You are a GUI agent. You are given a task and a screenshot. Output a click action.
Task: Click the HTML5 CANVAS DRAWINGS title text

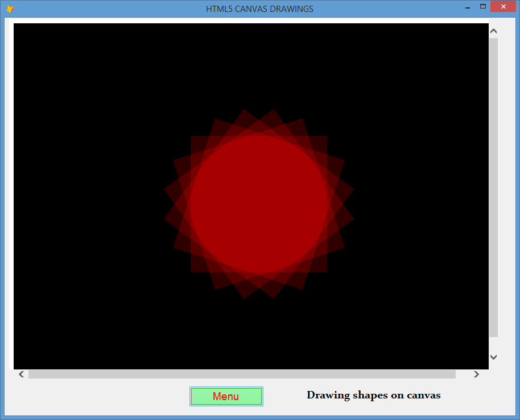[x=259, y=9]
